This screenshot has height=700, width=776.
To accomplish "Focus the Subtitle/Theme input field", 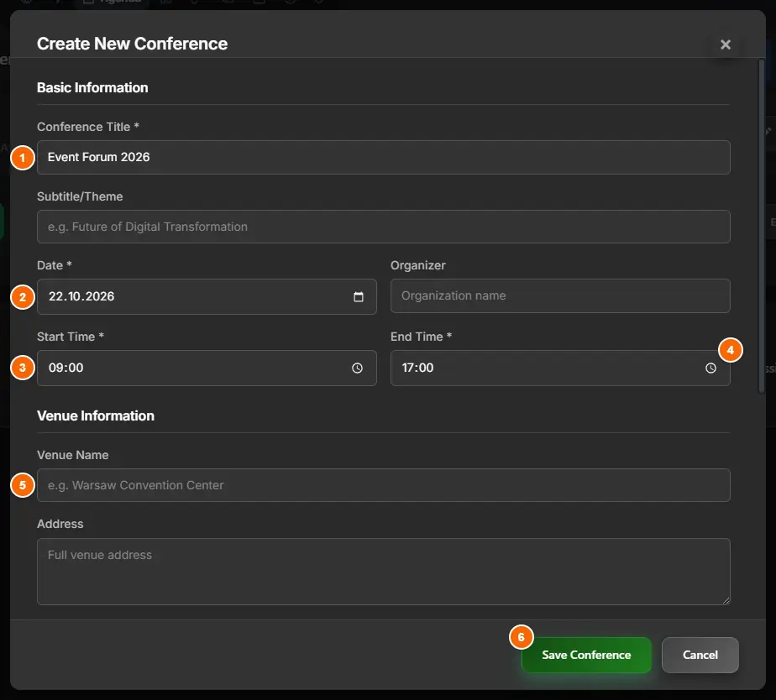I will 384,227.
